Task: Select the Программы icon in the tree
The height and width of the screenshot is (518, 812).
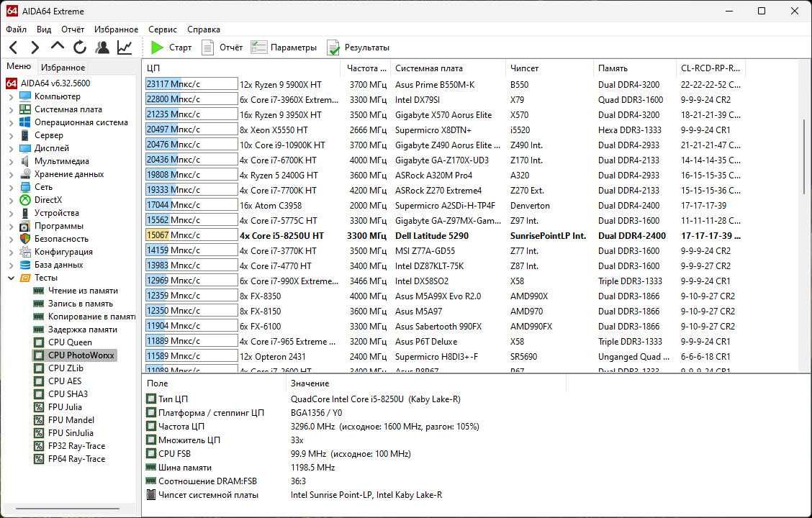Action: pyautogui.click(x=25, y=226)
